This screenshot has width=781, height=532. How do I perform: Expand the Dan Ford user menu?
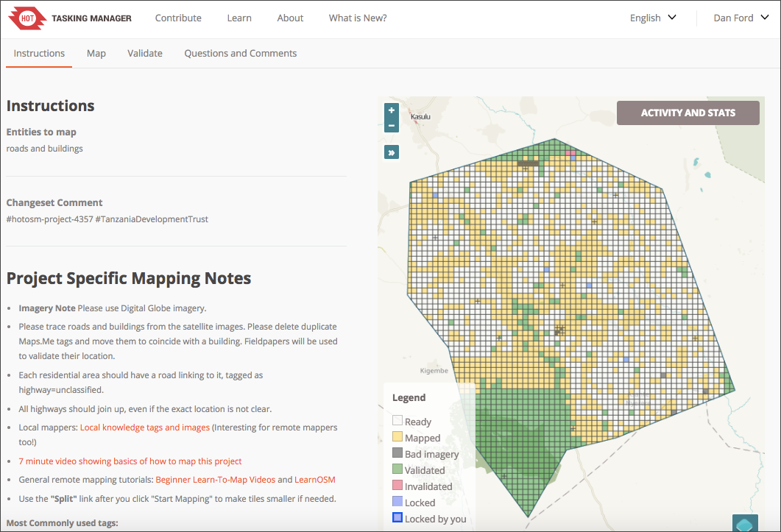(741, 18)
